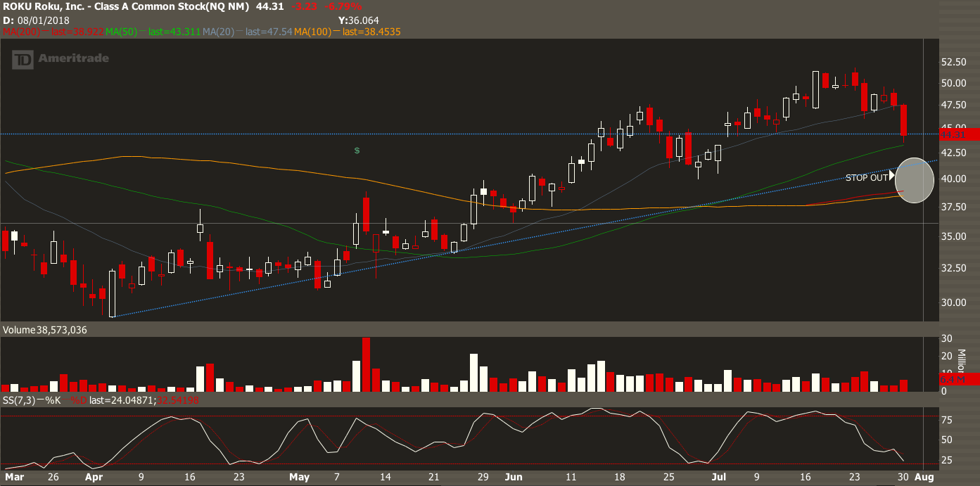Click the 32.50 price axis label

point(955,268)
